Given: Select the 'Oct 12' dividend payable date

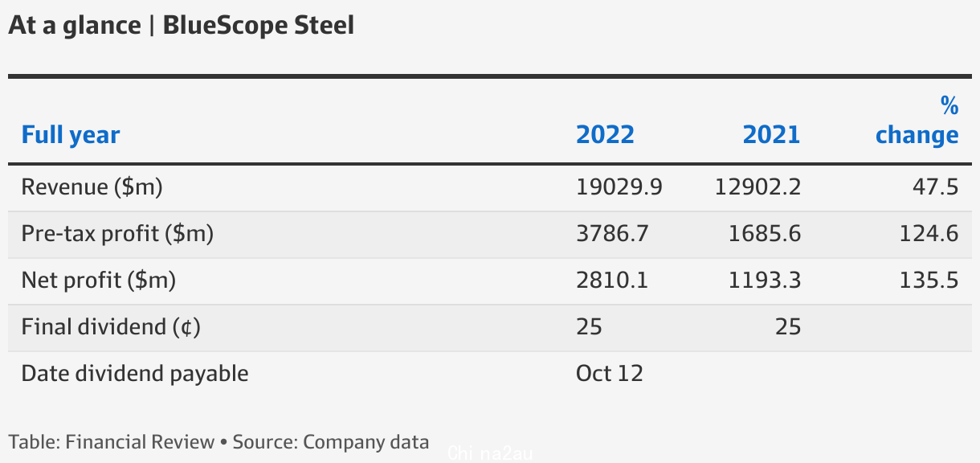Looking at the screenshot, I should pos(610,374).
